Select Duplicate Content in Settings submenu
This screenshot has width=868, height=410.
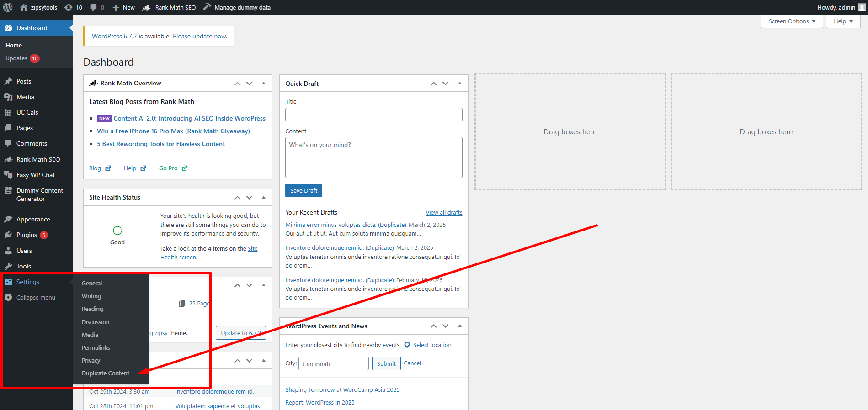pyautogui.click(x=106, y=373)
